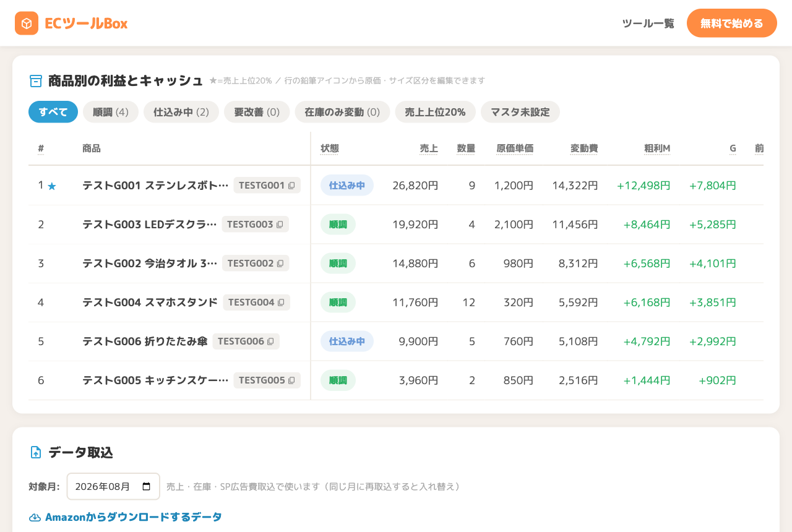Click the 2026年08月 target month field
The image size is (792, 532).
pyautogui.click(x=113, y=486)
